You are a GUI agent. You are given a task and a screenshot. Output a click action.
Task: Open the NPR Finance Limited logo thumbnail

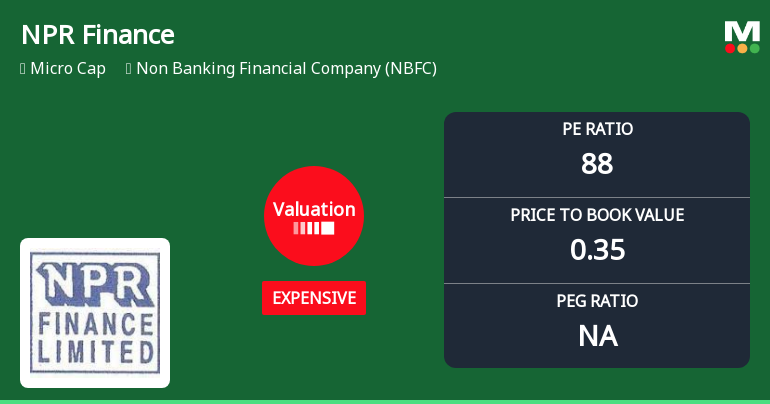95,312
